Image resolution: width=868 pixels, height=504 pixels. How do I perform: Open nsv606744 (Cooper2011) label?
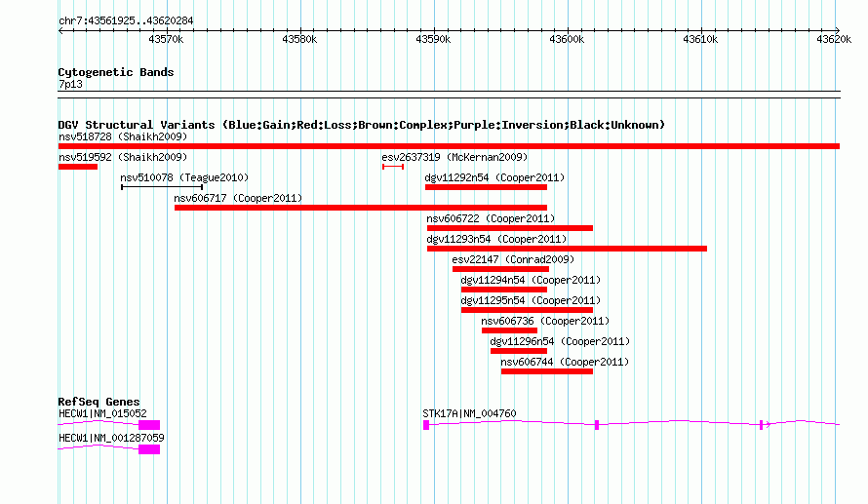565,362
